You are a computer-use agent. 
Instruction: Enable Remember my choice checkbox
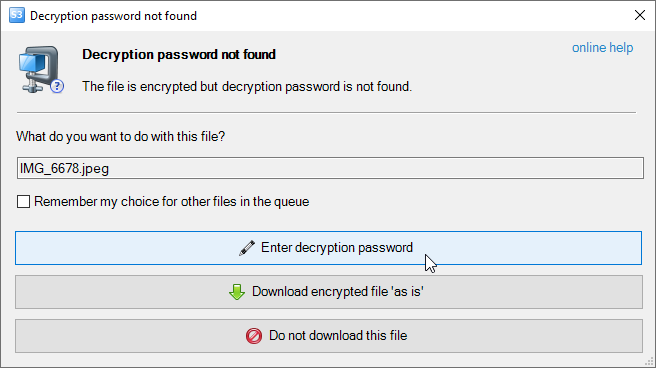[23, 202]
